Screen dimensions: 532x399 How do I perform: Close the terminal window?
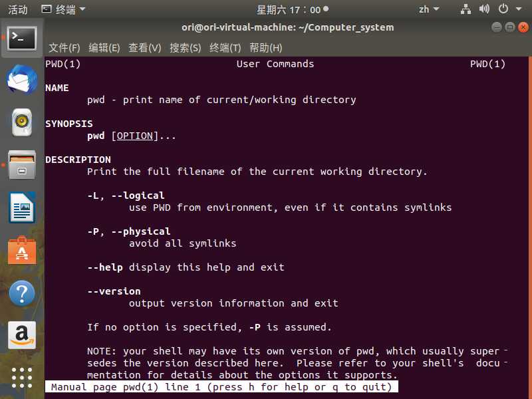click(523, 27)
